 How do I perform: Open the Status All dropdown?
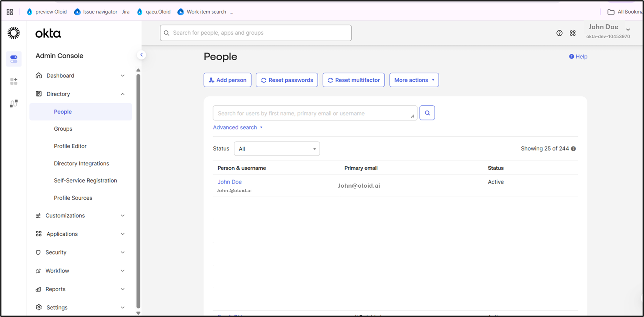277,149
